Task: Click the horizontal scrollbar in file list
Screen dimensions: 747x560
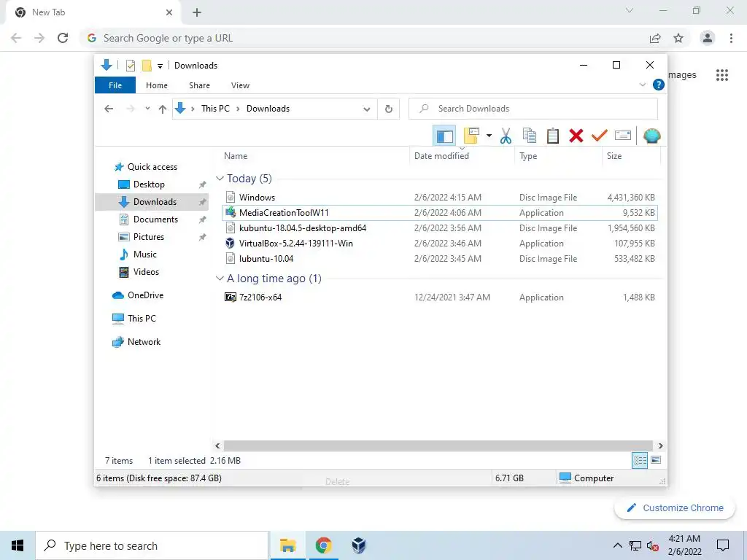Action: click(438, 446)
